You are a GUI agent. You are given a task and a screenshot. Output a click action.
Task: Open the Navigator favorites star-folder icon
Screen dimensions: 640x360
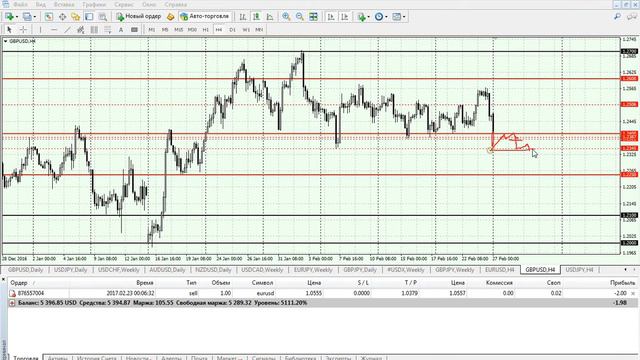coord(76,17)
